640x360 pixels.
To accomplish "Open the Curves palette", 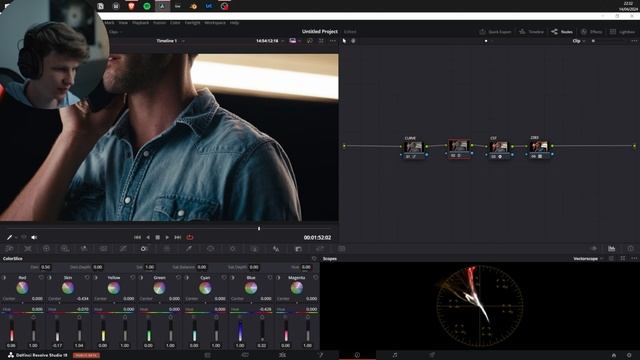I will [123, 249].
